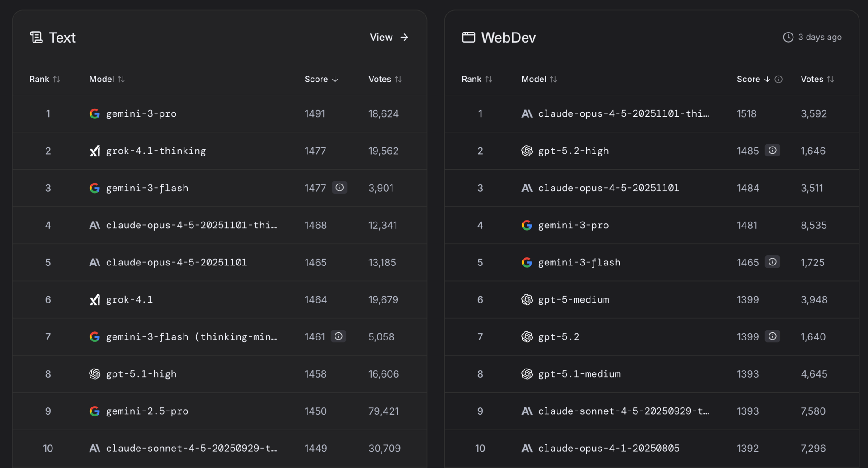Select the gpt-5.2-high model name

[x=573, y=151]
